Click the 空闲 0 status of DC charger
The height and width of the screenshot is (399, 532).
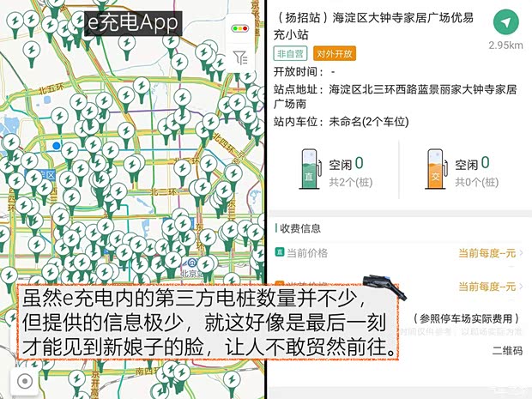(346, 164)
